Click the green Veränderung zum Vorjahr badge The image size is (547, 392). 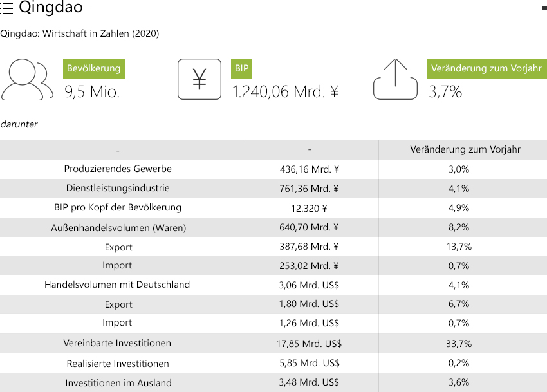tap(487, 68)
